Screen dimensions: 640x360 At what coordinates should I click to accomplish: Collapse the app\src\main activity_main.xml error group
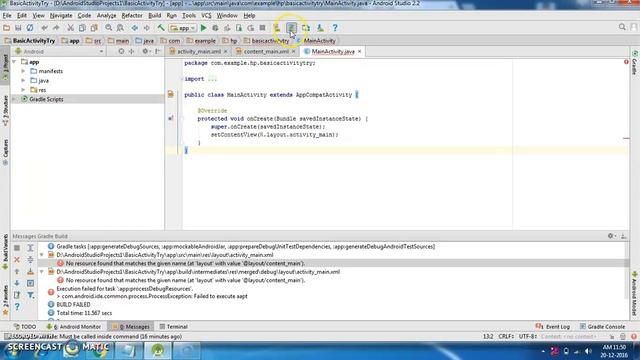42,255
